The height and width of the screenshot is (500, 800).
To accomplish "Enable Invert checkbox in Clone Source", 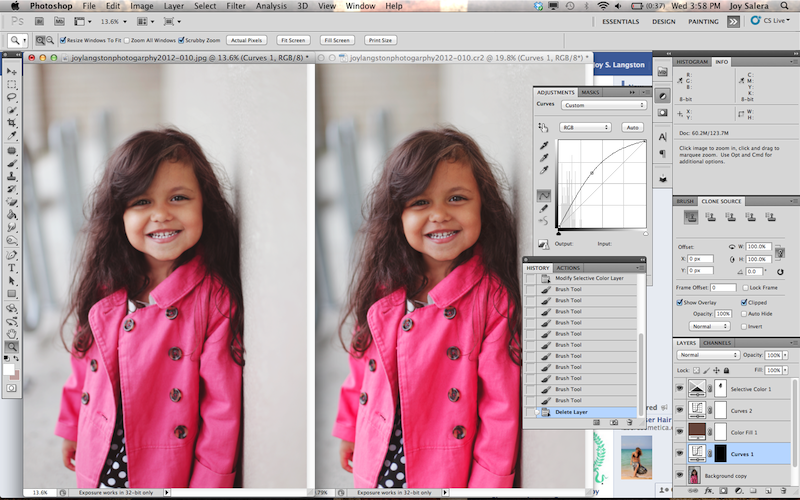I will 744,327.
